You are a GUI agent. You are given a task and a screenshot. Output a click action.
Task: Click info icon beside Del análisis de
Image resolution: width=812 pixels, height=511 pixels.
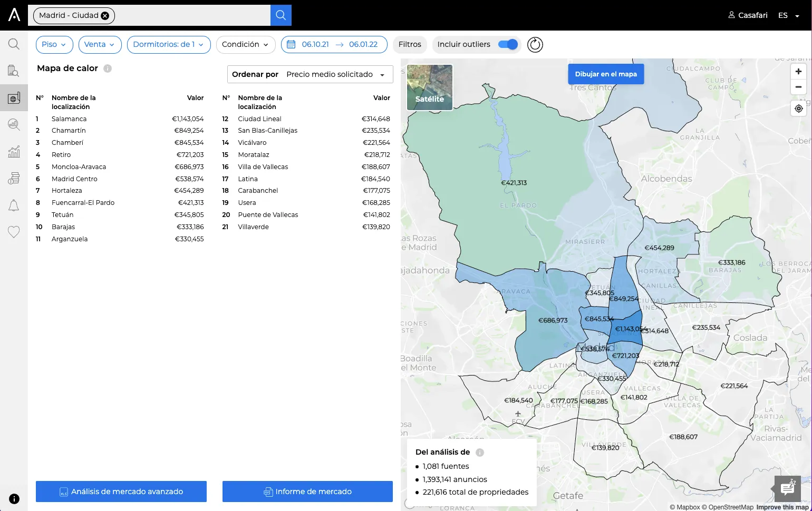(x=480, y=453)
